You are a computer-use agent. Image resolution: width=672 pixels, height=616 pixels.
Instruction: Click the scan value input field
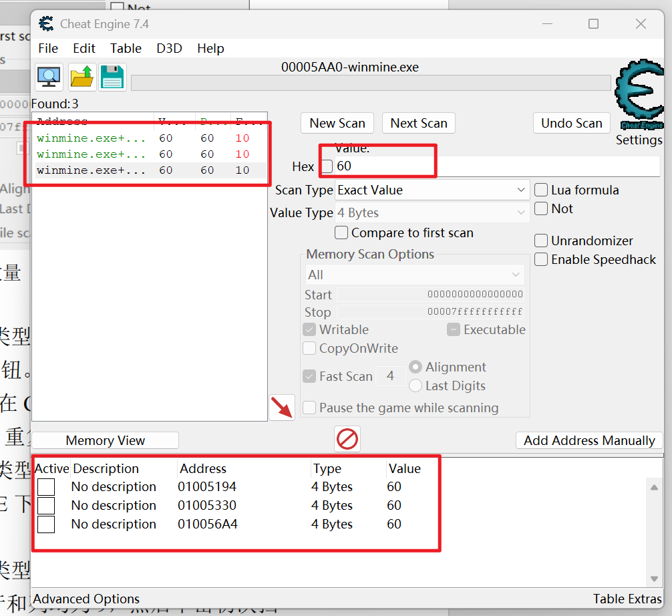[497, 166]
